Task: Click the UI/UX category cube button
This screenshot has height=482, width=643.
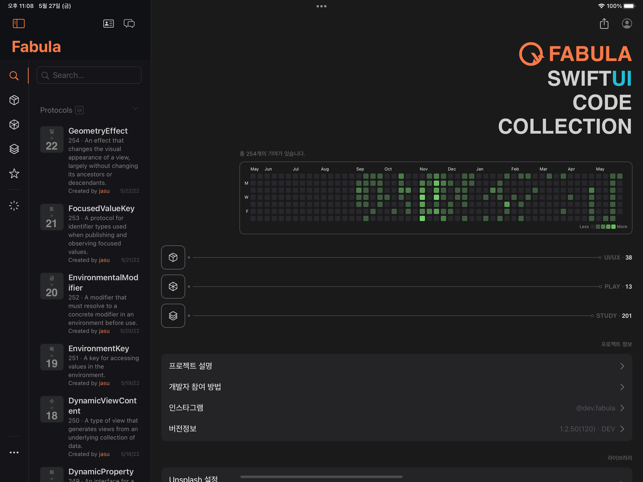Action: (x=173, y=258)
